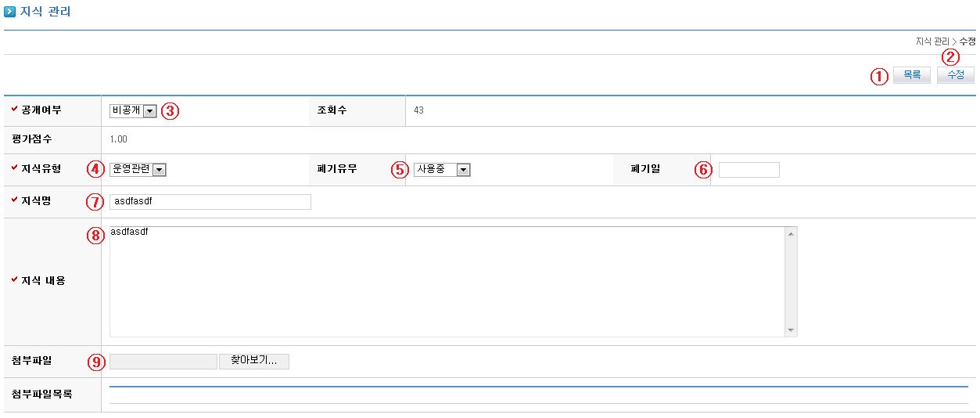The image size is (980, 418).
Task: Click inside the 지식 내용 text area
Action: point(446,282)
